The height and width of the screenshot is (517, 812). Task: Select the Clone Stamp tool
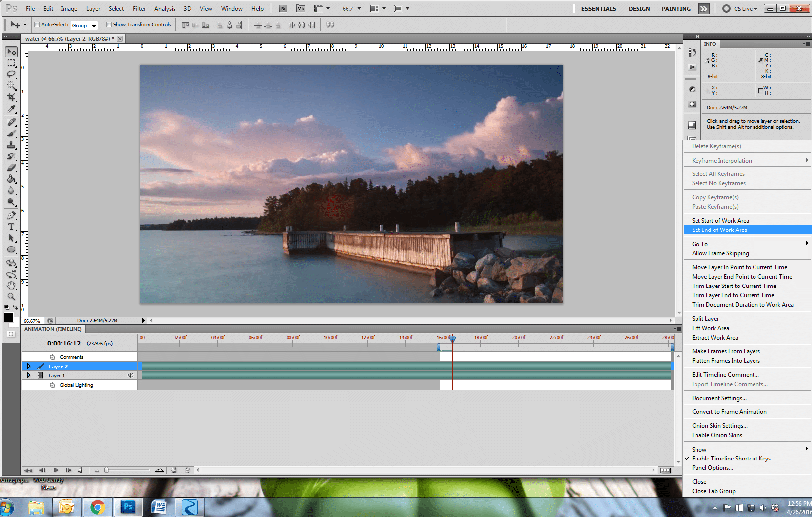tap(11, 145)
